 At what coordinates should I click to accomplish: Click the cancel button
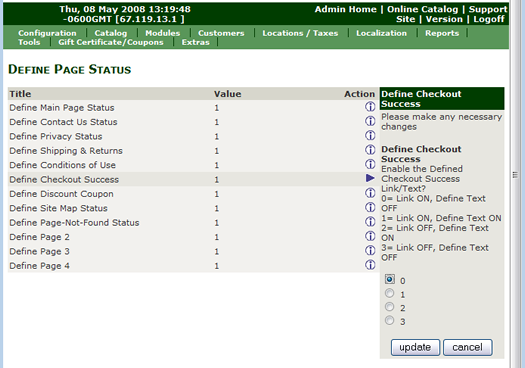click(x=467, y=347)
